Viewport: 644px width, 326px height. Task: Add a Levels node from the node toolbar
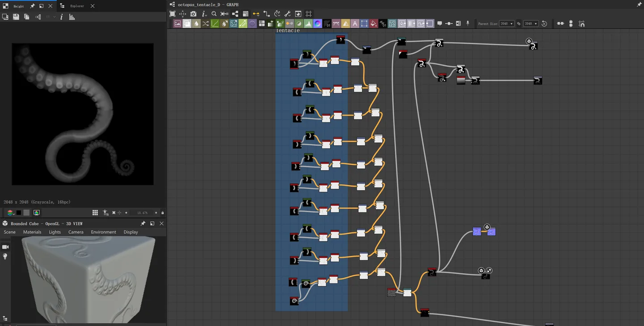click(308, 24)
